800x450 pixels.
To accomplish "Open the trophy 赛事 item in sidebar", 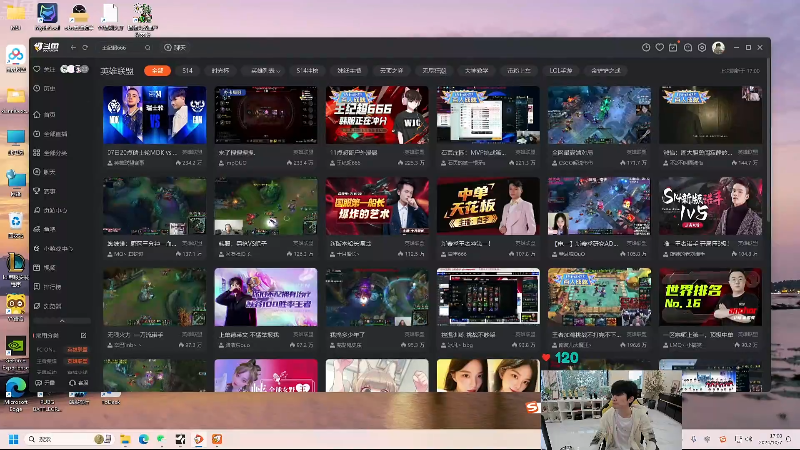I will pos(44,191).
